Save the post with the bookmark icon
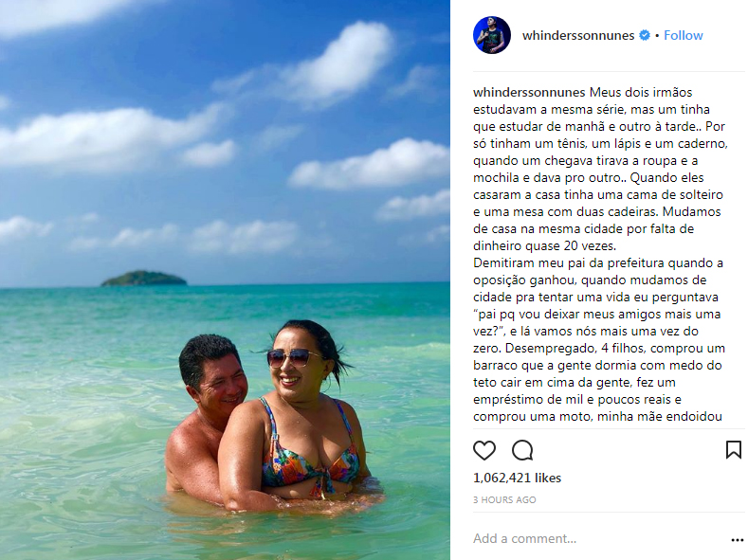Image resolution: width=748 pixels, height=560 pixels. tap(733, 450)
